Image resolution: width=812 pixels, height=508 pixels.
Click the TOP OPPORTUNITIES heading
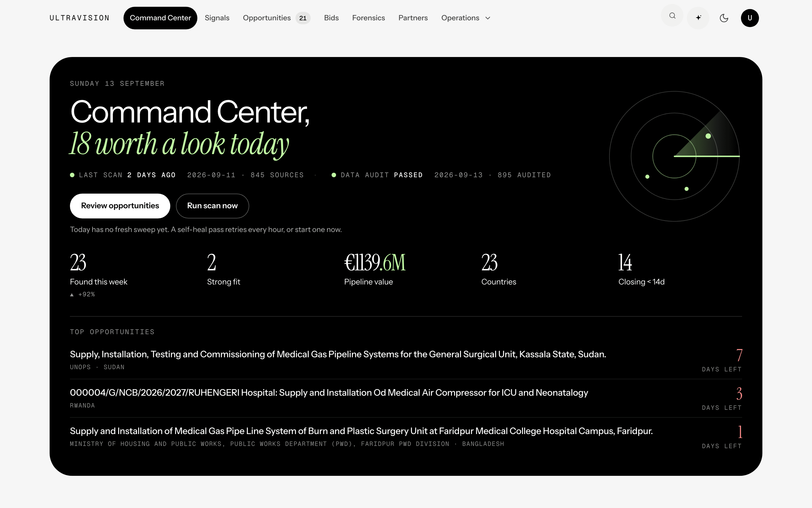coord(112,332)
